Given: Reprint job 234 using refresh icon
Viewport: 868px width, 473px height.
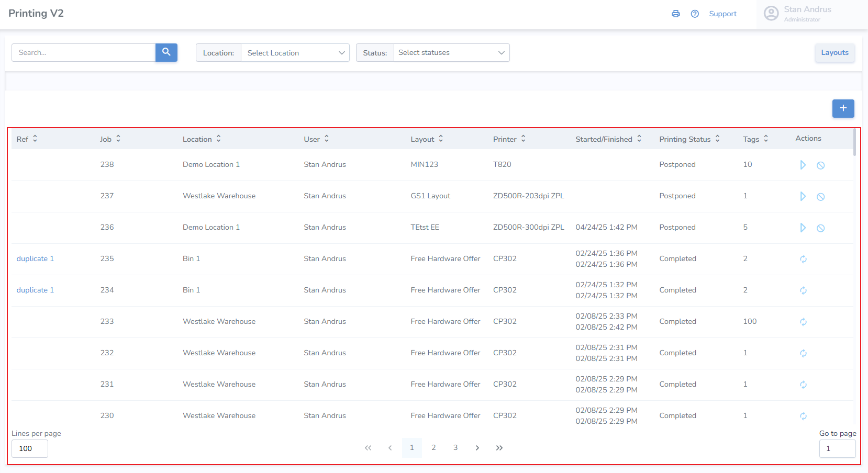Looking at the screenshot, I should click(803, 290).
